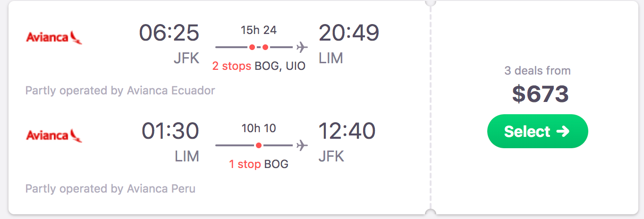Click the 01:30 LIM departure time
The image size is (644, 219).
pyautogui.click(x=170, y=131)
